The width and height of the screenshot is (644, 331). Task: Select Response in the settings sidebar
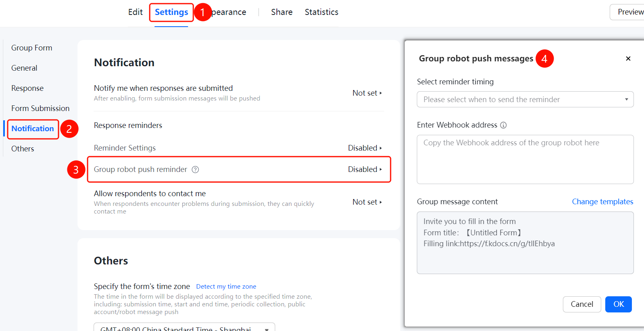27,88
